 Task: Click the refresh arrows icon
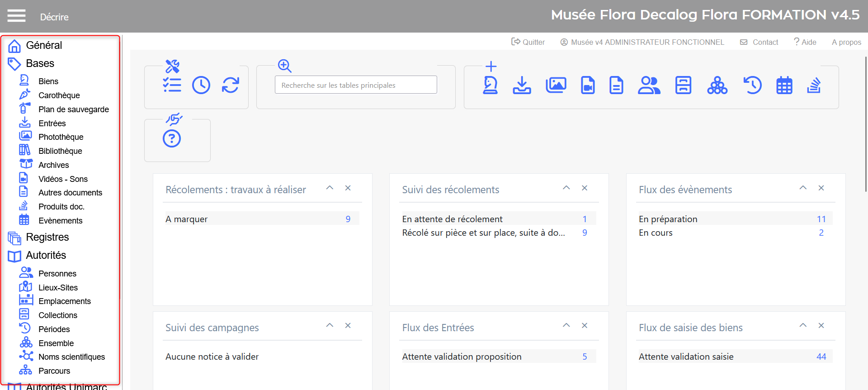click(231, 85)
